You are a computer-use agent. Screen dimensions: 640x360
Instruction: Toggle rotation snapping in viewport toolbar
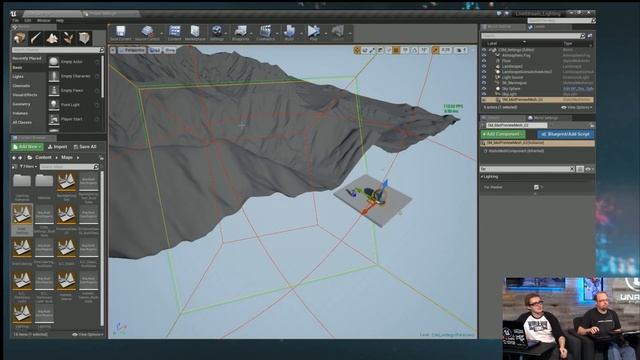pyautogui.click(x=415, y=50)
